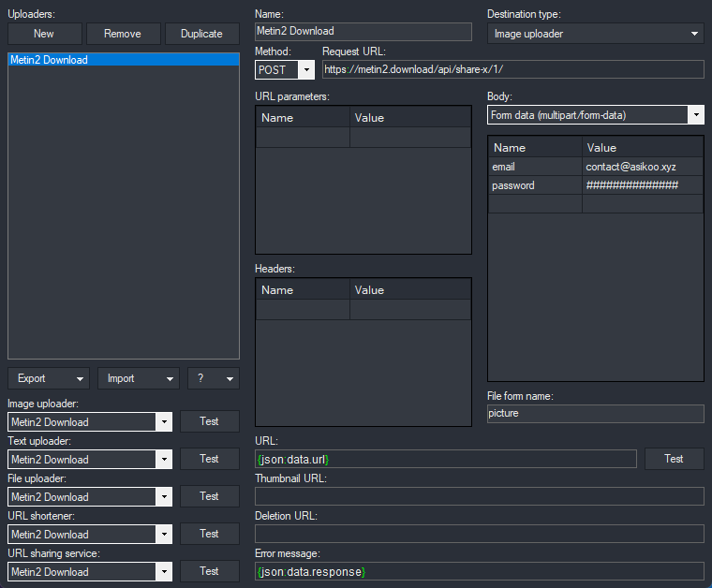The image size is (712, 588).
Task: Open the question mark help dropdown
Action: point(214,378)
